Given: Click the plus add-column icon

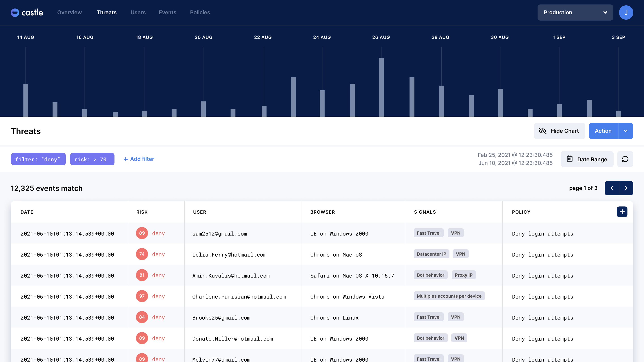Looking at the screenshot, I should click(x=622, y=212).
